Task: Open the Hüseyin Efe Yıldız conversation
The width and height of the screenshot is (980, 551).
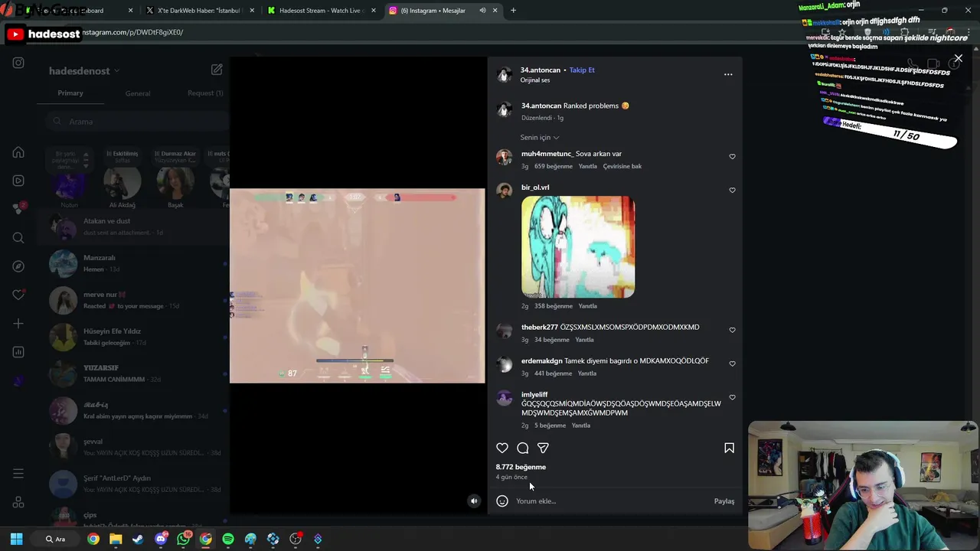Action: (134, 337)
